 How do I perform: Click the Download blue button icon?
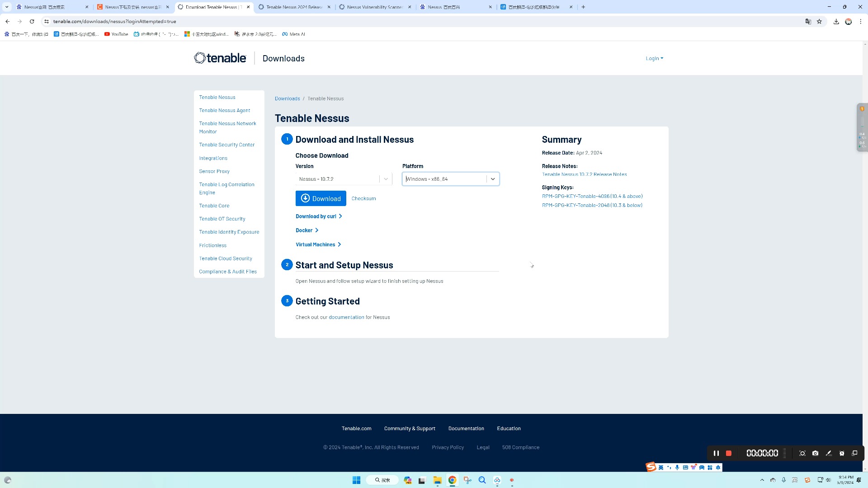click(321, 199)
